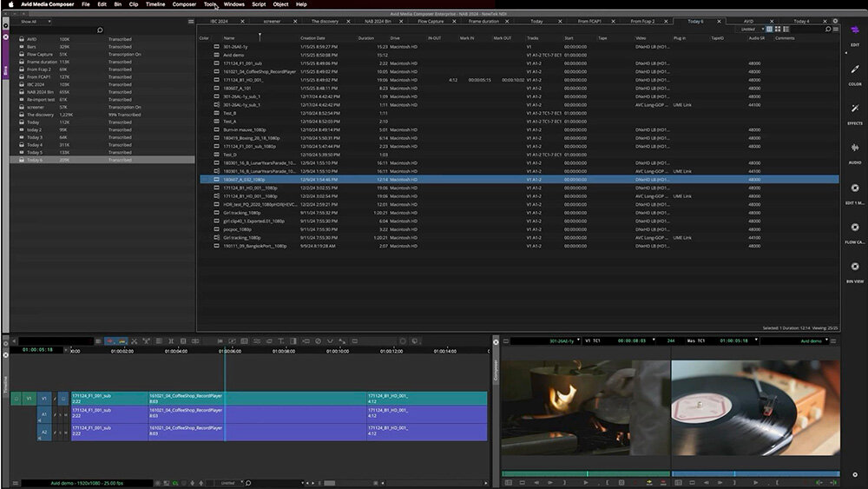
Task: Toggle the A1 record track selector
Action: (44, 415)
